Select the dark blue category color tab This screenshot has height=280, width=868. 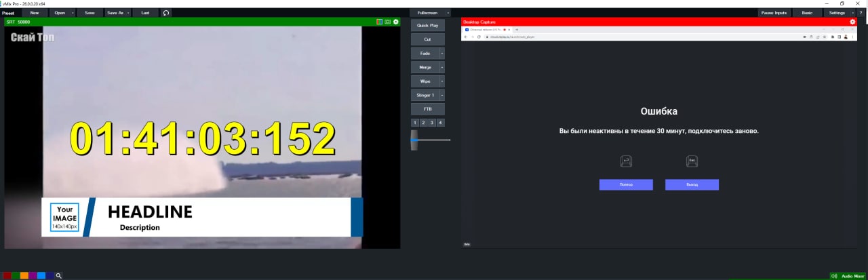coord(51,276)
